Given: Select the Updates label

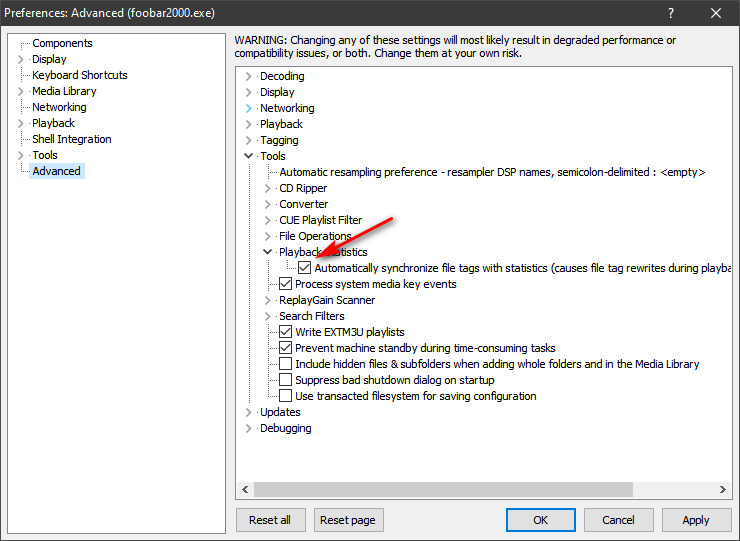Looking at the screenshot, I should [280, 412].
